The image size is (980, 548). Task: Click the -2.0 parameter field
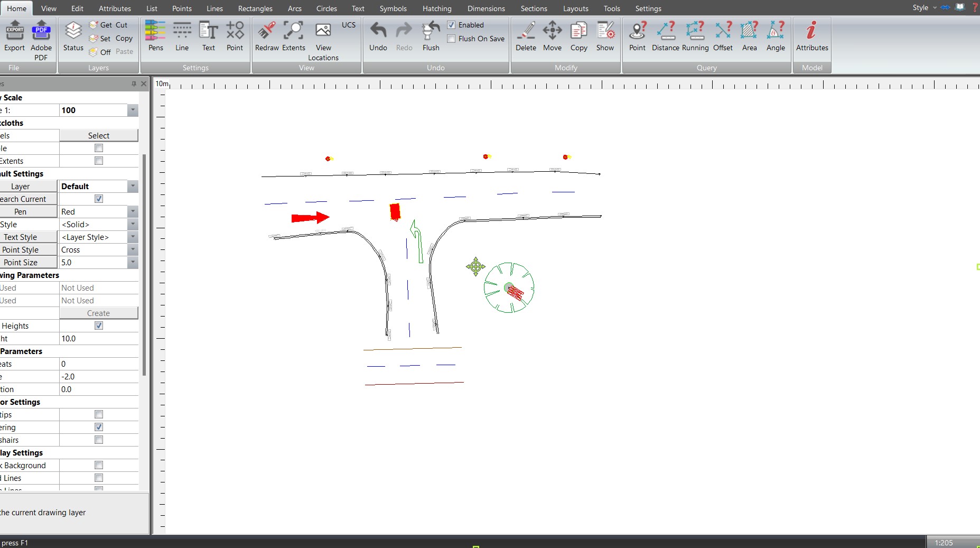click(x=99, y=376)
